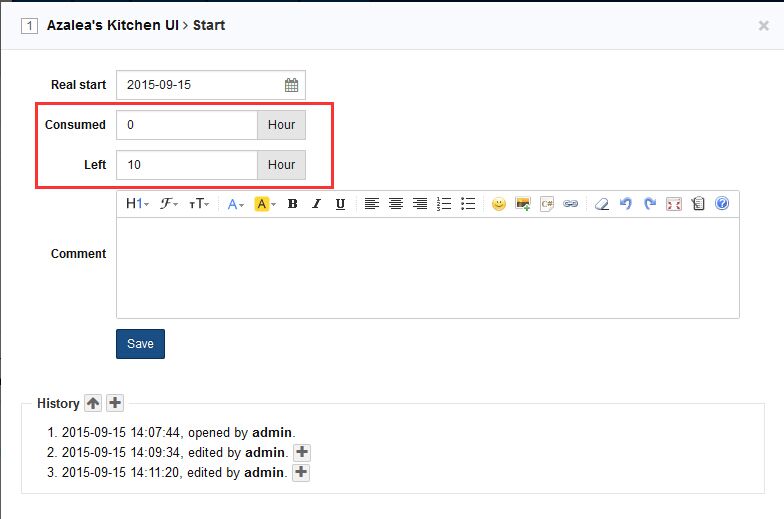Insert an emoticon into comment
This screenshot has width=784, height=519.
(x=498, y=204)
